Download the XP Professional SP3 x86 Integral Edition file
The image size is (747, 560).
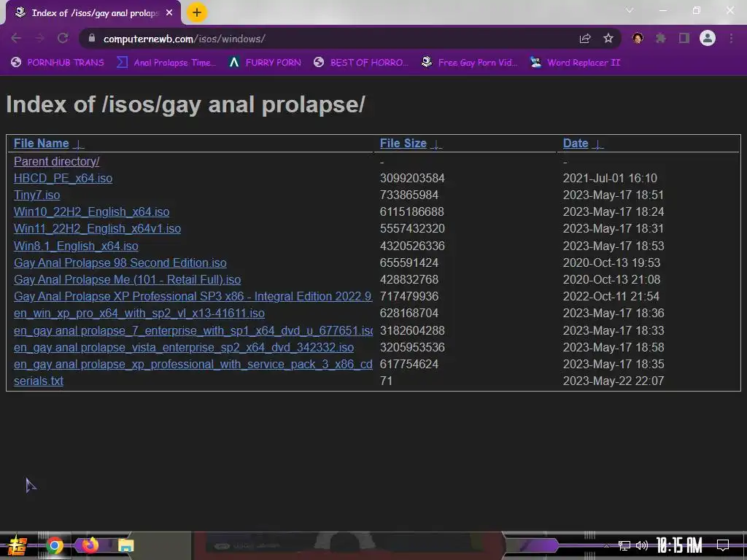click(x=193, y=296)
